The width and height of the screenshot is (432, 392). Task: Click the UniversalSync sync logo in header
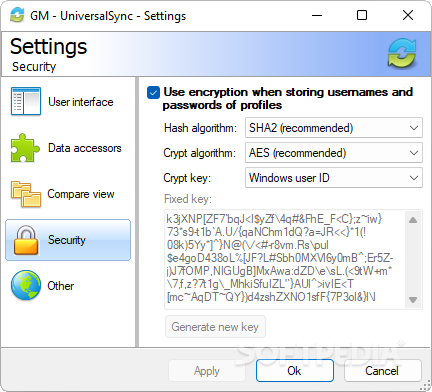(x=402, y=53)
